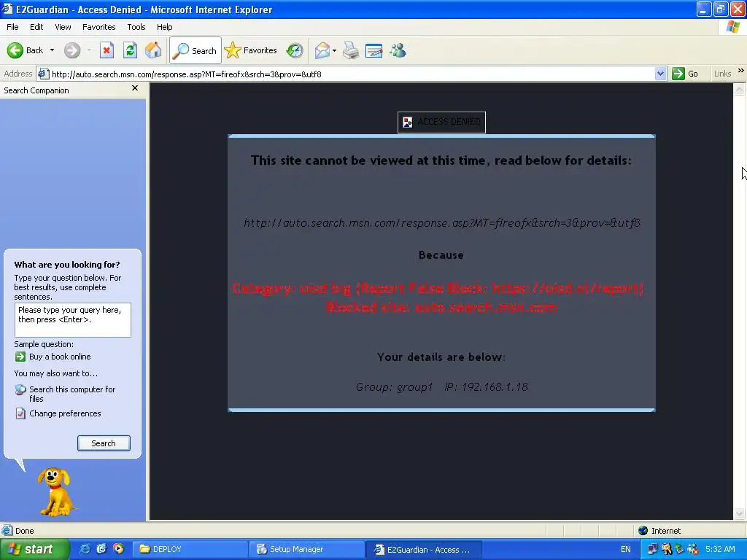The height and width of the screenshot is (560, 747).
Task: Open the DEPLOY folder taskbar button
Action: click(190, 550)
